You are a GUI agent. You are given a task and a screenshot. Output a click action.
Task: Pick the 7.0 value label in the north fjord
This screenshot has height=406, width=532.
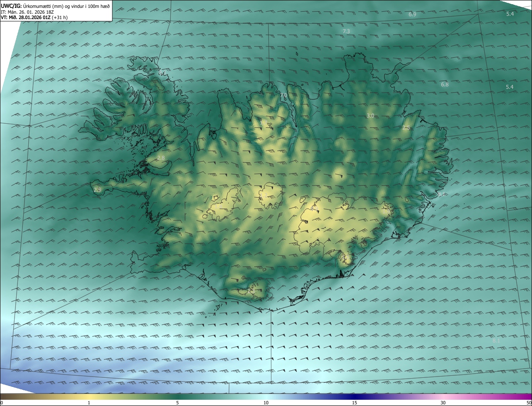click(x=284, y=95)
